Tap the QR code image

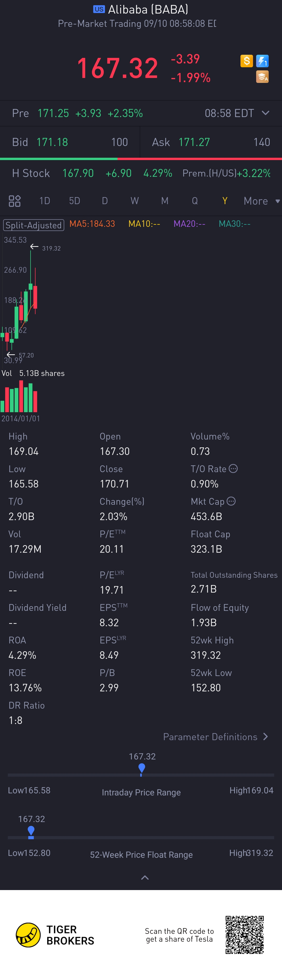[x=244, y=935]
